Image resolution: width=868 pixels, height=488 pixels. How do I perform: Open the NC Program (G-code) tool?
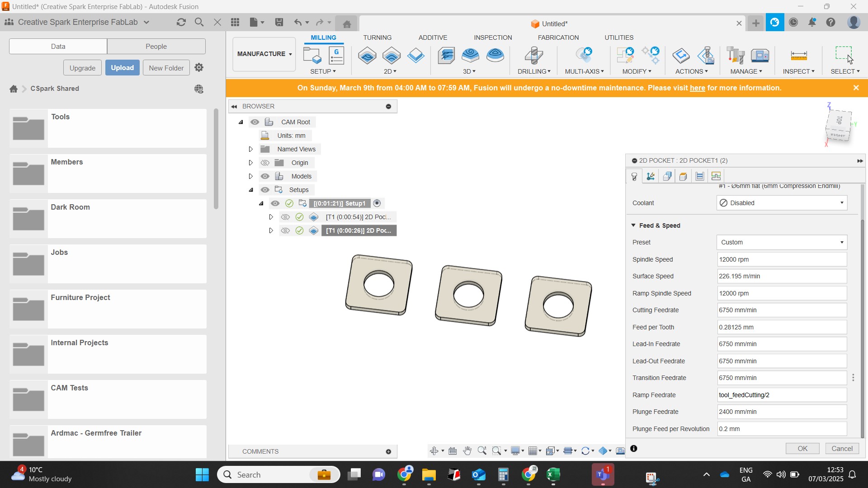click(336, 55)
